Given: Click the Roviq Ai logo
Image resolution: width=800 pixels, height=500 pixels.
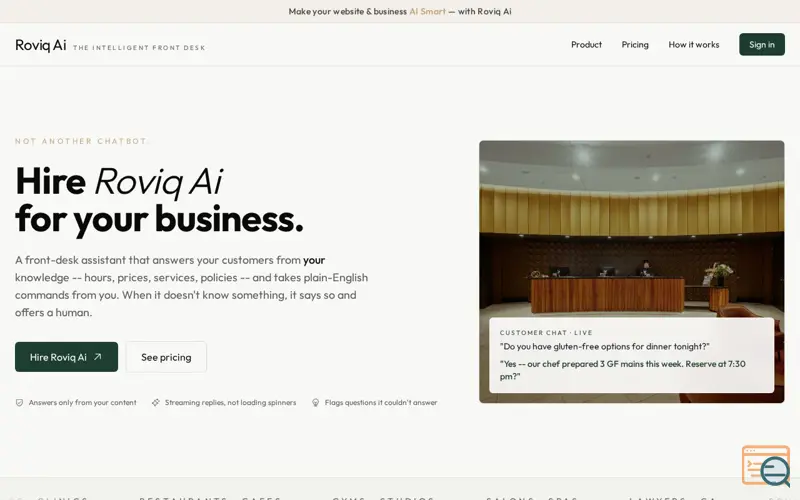Looking at the screenshot, I should click(41, 45).
